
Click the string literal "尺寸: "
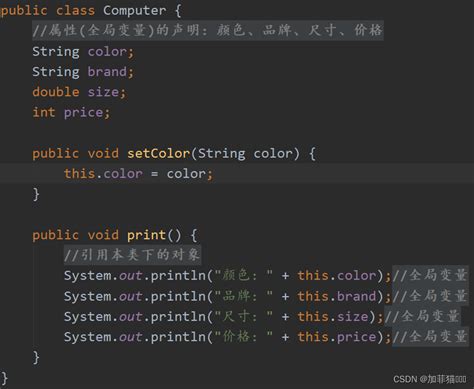[244, 316]
